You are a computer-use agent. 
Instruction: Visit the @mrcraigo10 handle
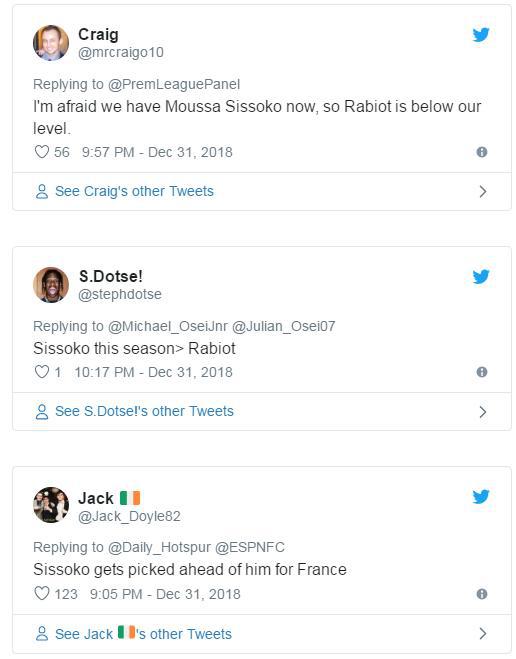pos(121,53)
